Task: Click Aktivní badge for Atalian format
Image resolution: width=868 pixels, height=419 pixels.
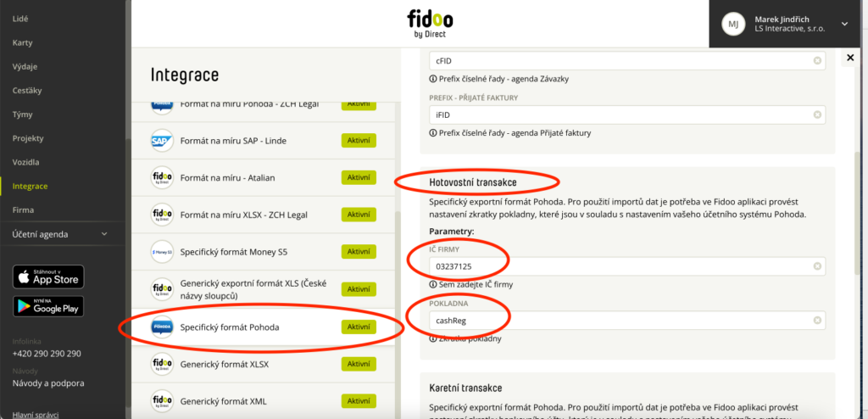Action: 359,178
